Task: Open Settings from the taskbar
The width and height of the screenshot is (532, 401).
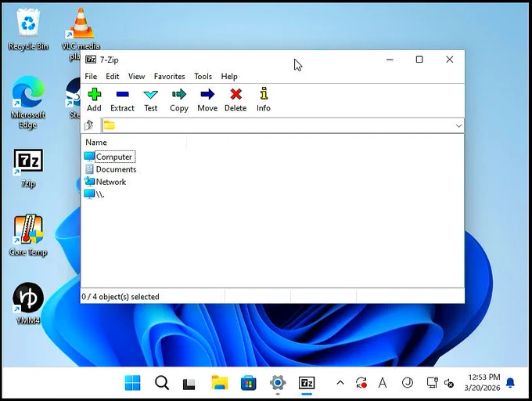Action: [278, 383]
